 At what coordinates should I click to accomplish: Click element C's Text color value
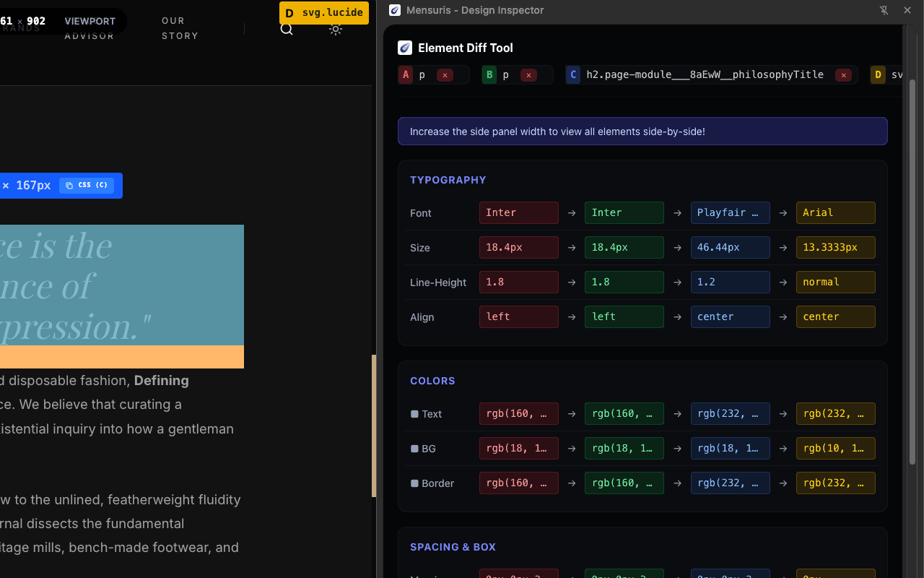(731, 413)
